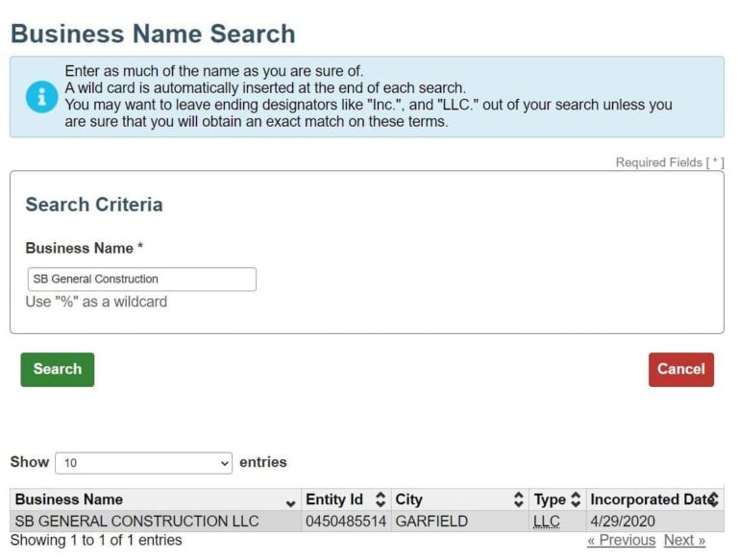
Task: Click entity ID 0450485514 in results
Action: point(346,522)
